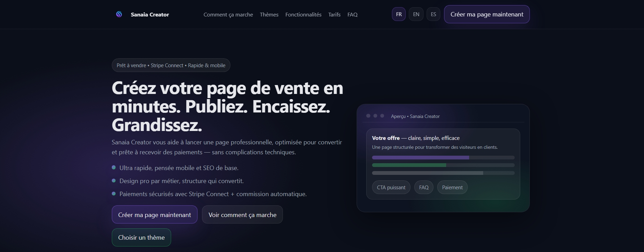Open the FAQ link in navigation bar
This screenshot has width=644, height=252.
coord(352,15)
